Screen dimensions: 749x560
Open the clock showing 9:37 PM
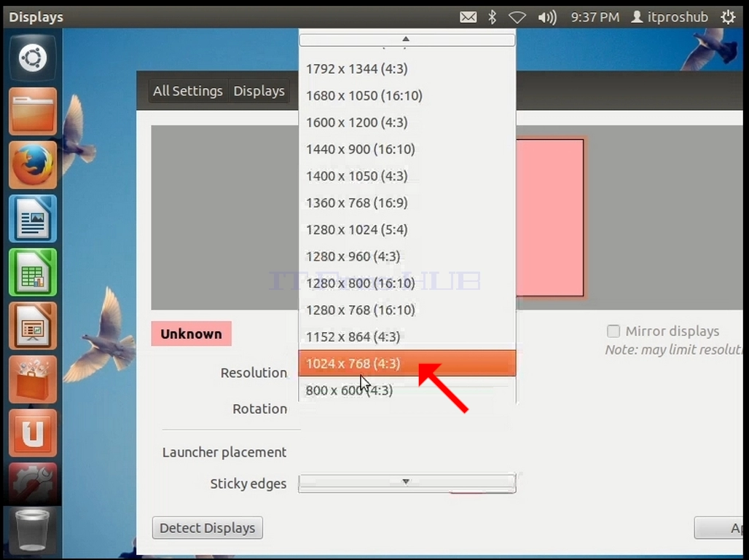coord(595,17)
